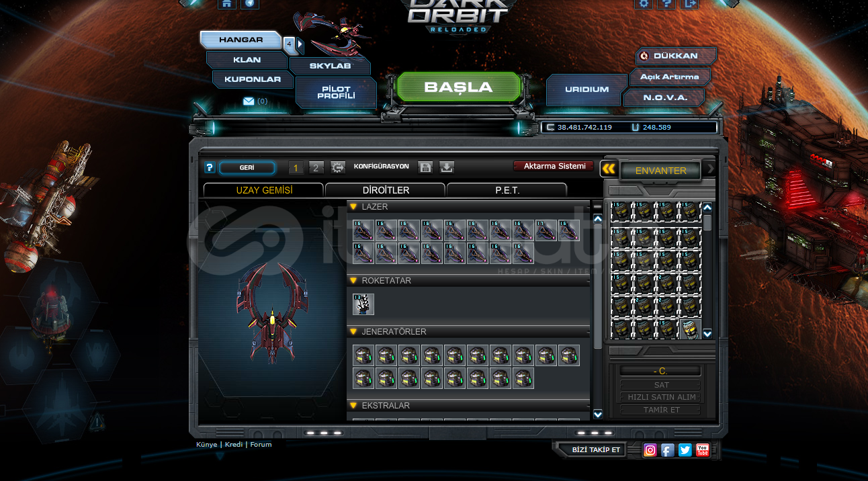Image resolution: width=868 pixels, height=481 pixels.
Task: Load configuration with the download tray icon
Action: [x=447, y=167]
